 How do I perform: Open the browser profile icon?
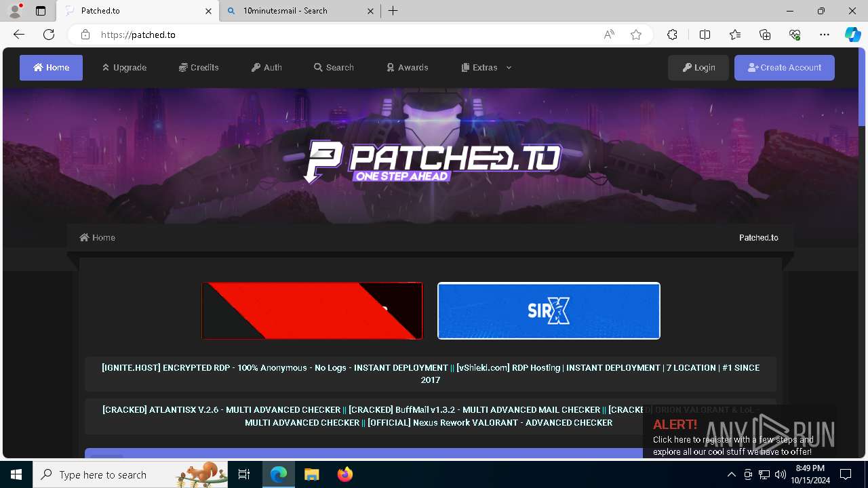[x=14, y=11]
